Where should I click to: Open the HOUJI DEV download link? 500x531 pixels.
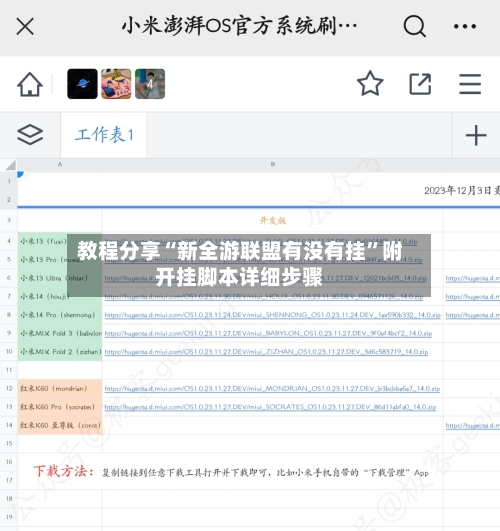[264, 297]
